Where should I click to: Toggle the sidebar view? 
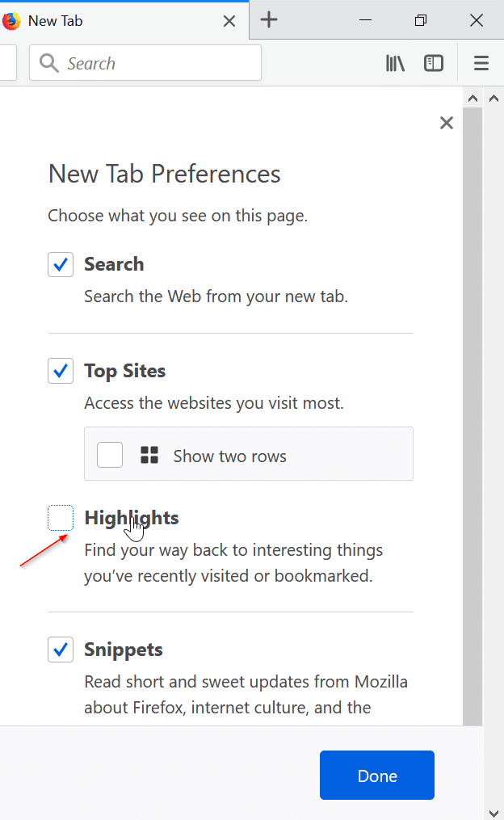tap(434, 63)
